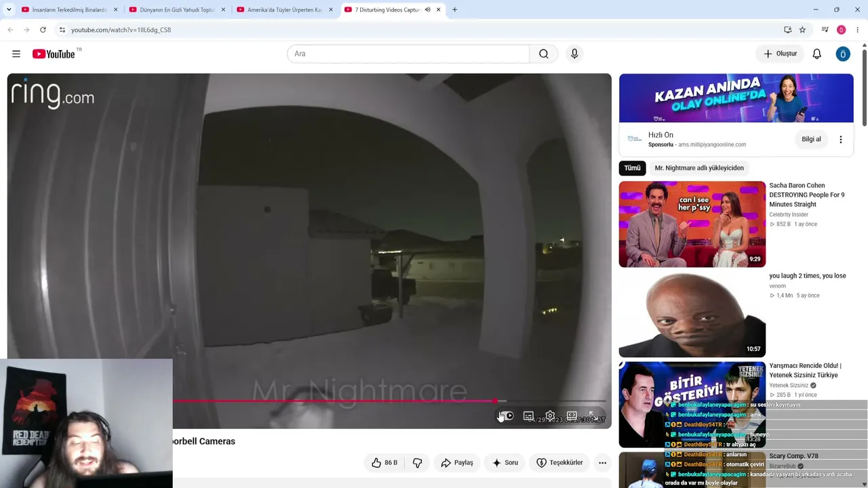Click the 'Oluştur' create button
Viewport: 868px width, 488px height.
[x=780, y=54]
